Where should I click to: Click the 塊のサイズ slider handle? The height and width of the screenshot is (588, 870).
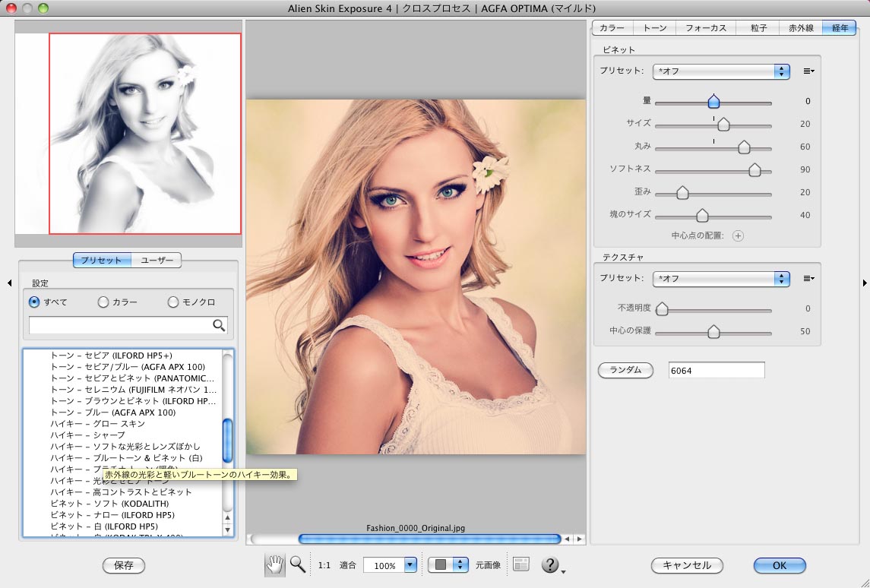click(x=702, y=215)
